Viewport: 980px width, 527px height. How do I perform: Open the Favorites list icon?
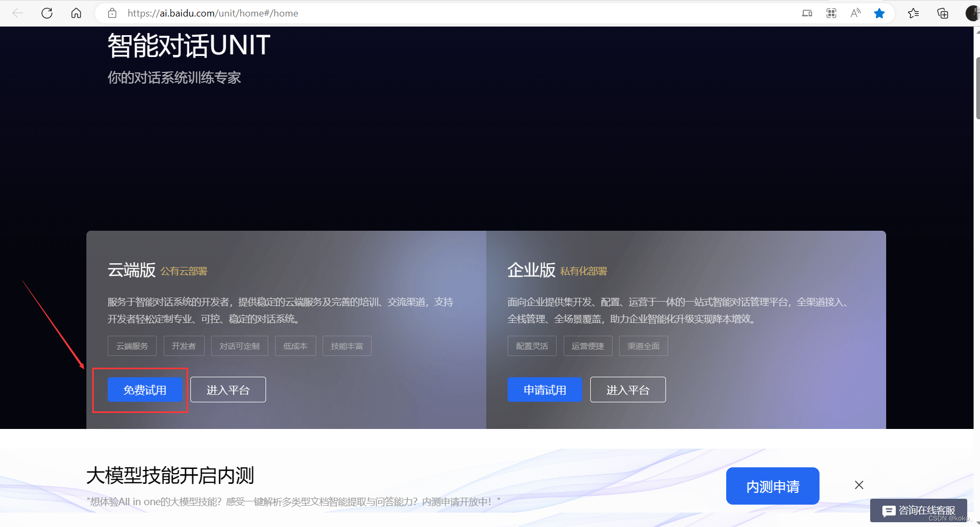click(913, 13)
